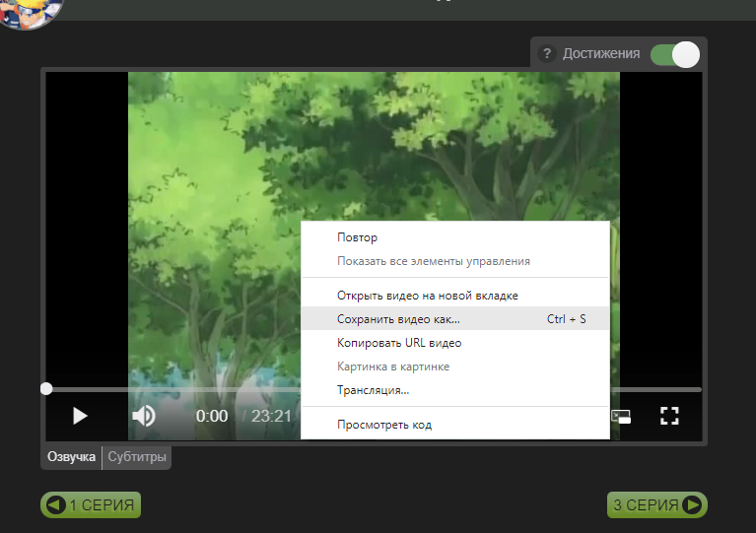This screenshot has height=533, width=756.
Task: Choose Открыть видео на новой вкладке
Action: pyautogui.click(x=455, y=296)
